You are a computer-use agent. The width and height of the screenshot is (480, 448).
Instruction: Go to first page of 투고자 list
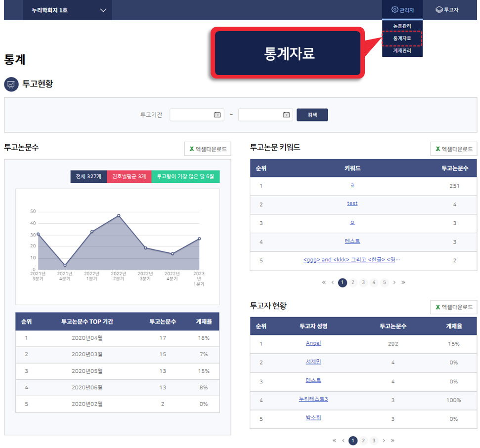tap(335, 441)
